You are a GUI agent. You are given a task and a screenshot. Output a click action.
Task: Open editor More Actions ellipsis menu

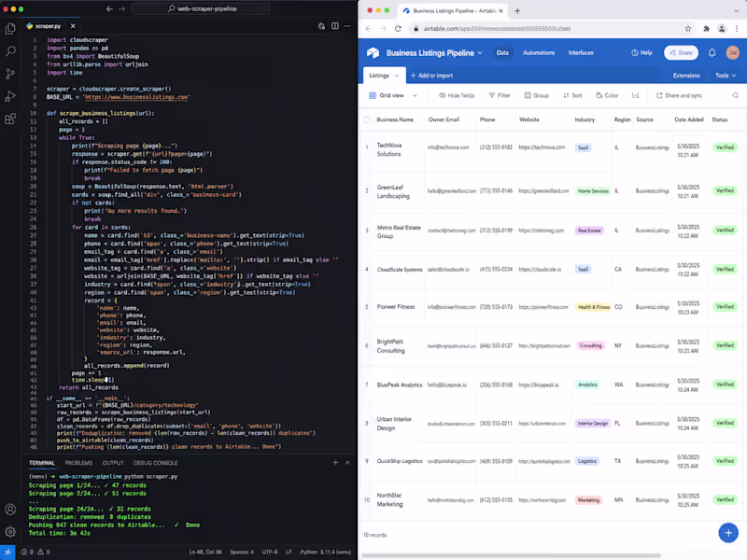coord(347,26)
